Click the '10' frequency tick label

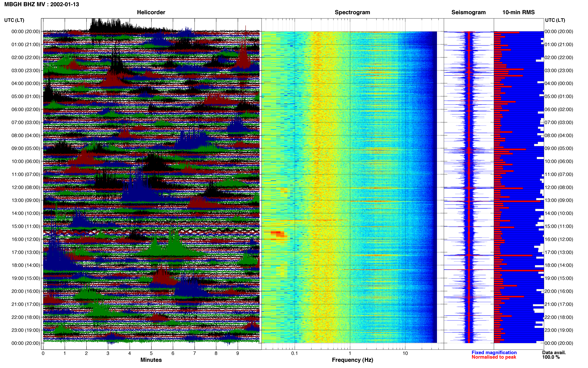pyautogui.click(x=405, y=353)
